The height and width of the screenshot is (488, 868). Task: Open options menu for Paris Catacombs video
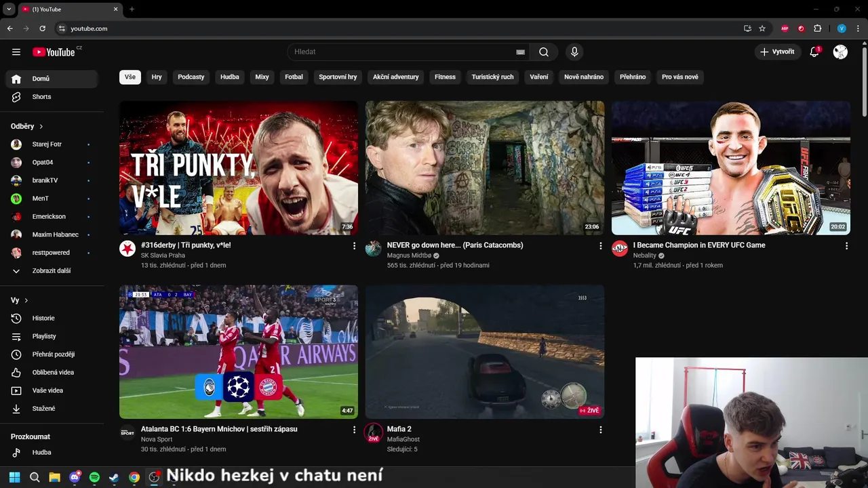coord(600,246)
